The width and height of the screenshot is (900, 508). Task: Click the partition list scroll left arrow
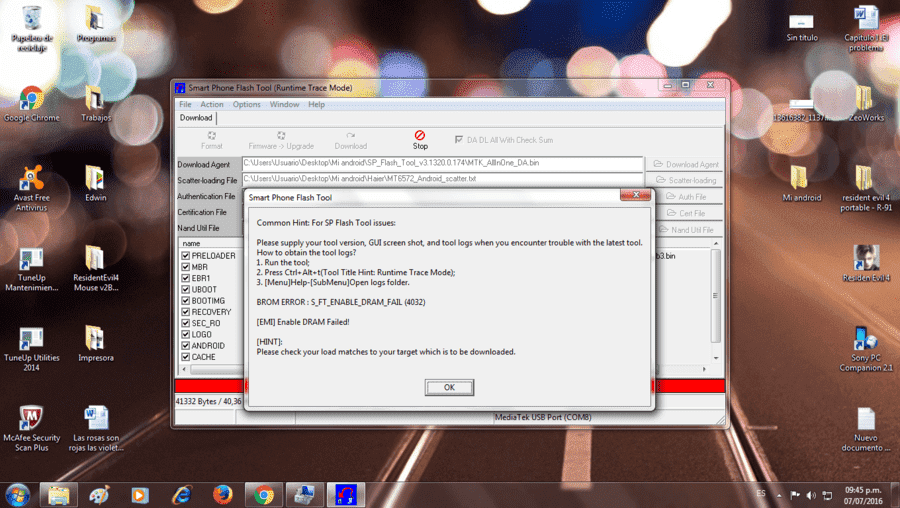click(x=184, y=369)
